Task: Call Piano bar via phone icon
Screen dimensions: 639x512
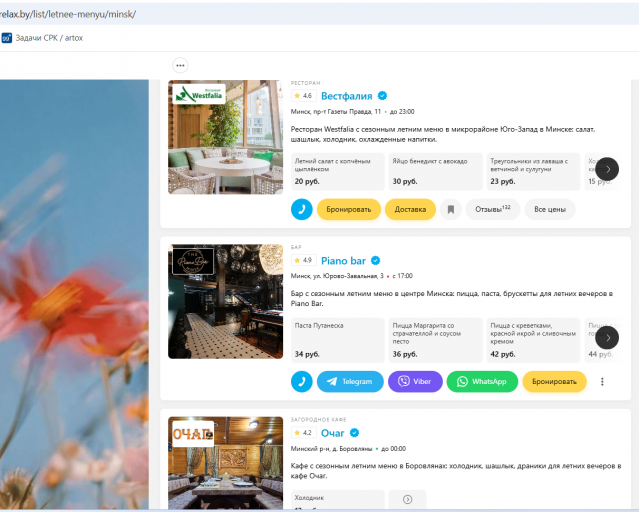Action: 302,382
